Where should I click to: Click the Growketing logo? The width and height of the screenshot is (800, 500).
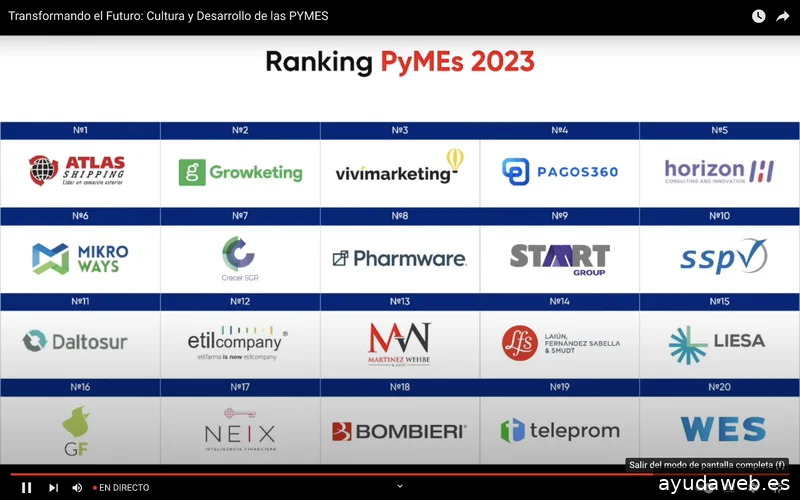240,172
